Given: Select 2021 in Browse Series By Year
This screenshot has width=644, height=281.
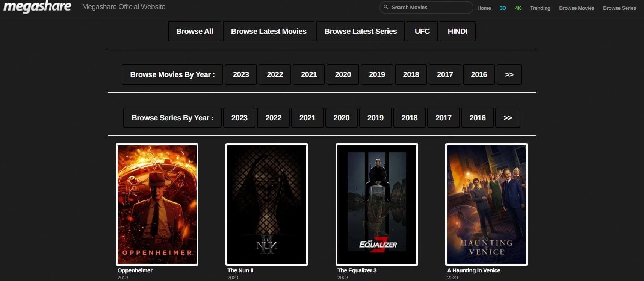Looking at the screenshot, I should click(x=307, y=118).
